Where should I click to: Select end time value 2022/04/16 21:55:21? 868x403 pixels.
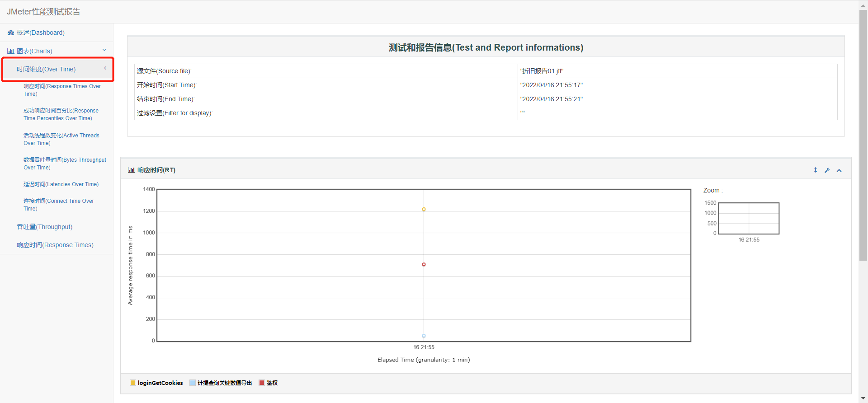point(552,99)
